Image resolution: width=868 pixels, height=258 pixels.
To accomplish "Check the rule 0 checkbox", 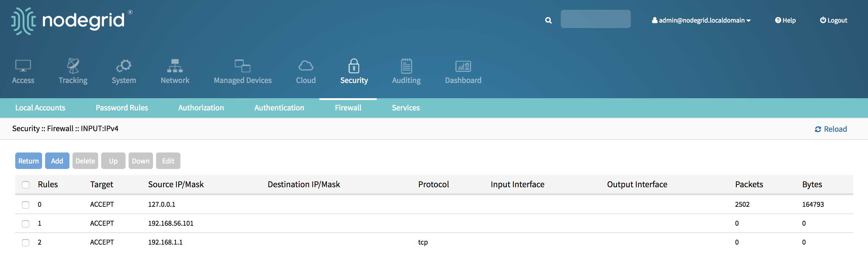I will 26,205.
